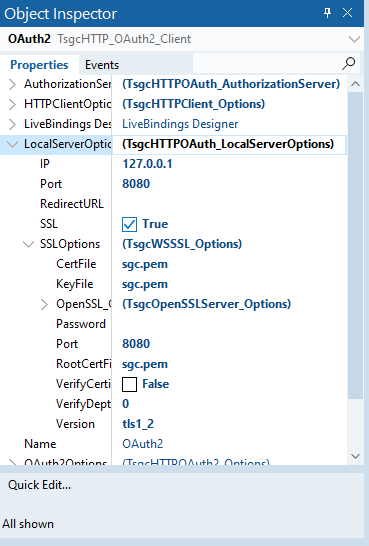Click the scrollbar up arrow

(355, 84)
